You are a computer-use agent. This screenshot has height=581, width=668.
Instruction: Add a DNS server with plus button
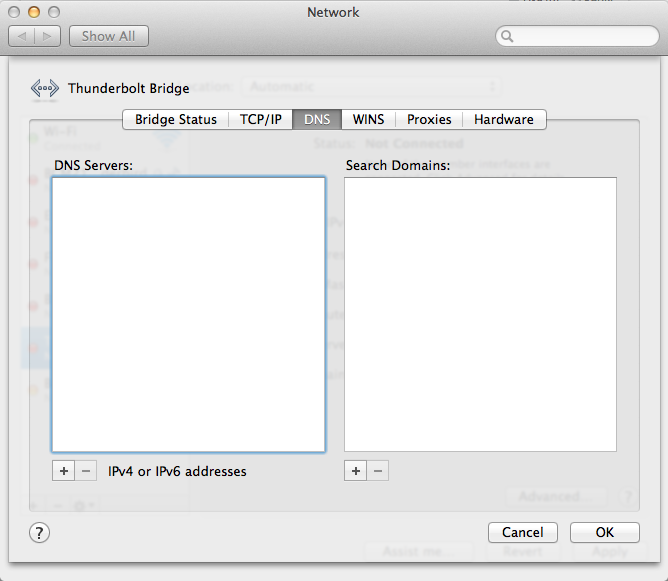(63, 471)
